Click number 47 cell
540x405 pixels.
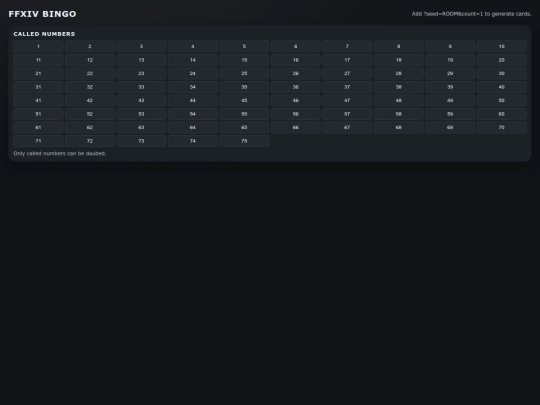(347, 101)
